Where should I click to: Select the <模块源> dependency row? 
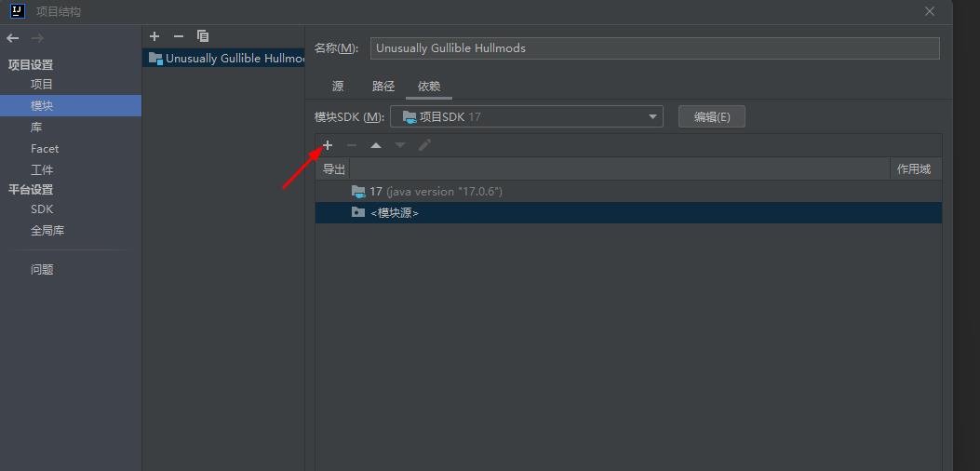tap(395, 213)
